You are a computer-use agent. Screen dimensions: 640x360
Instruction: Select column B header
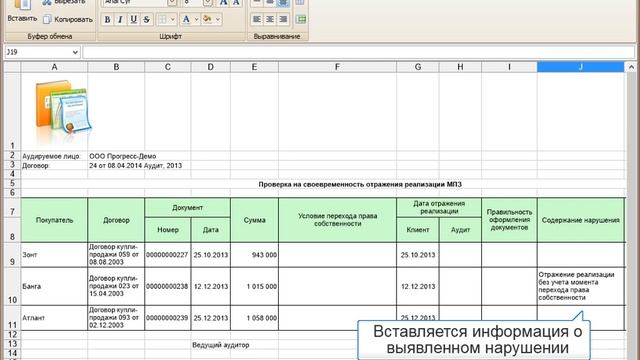pos(116,67)
